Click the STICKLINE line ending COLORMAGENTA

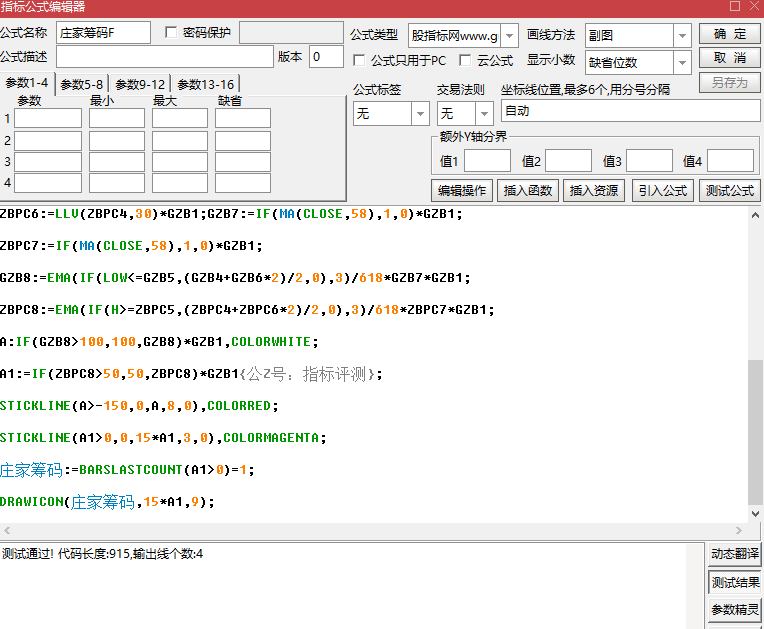[163, 438]
